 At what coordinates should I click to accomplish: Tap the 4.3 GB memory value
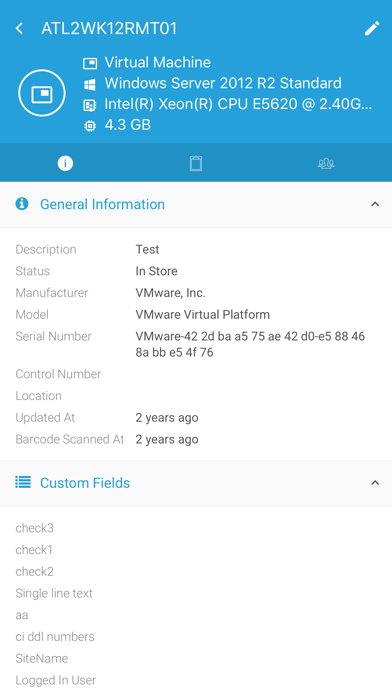point(127,125)
